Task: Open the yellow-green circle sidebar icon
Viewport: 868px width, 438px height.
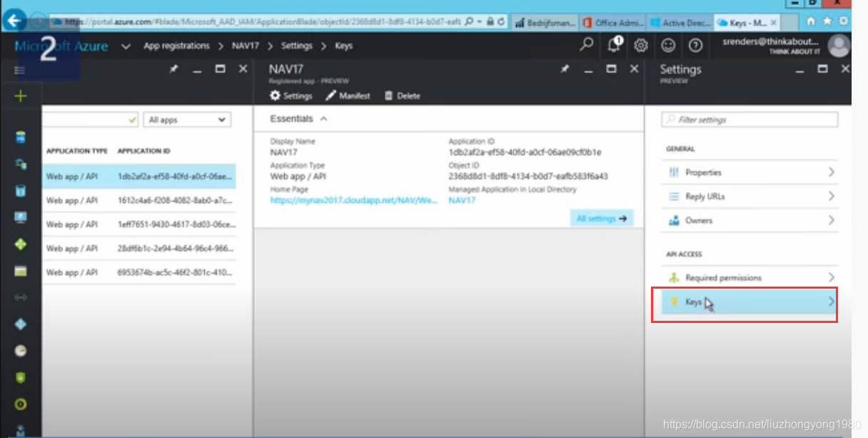Action: pos(21,404)
